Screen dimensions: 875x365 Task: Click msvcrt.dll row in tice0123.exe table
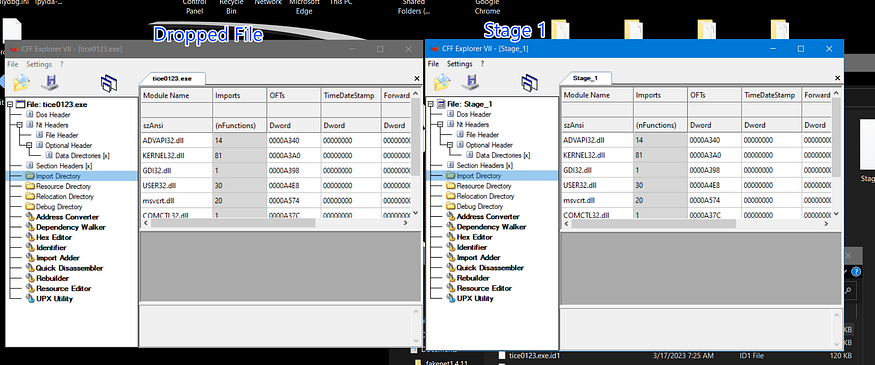[x=276, y=200]
